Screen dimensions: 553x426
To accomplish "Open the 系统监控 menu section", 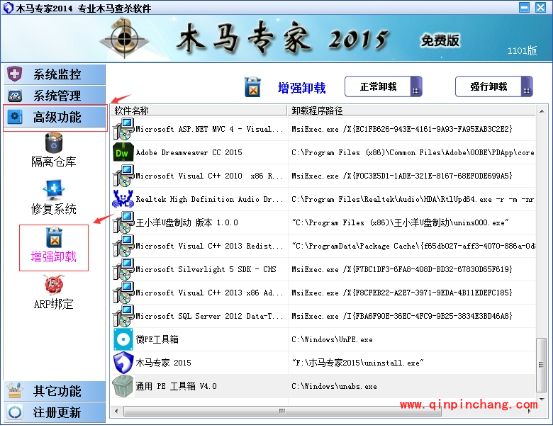I will click(55, 74).
